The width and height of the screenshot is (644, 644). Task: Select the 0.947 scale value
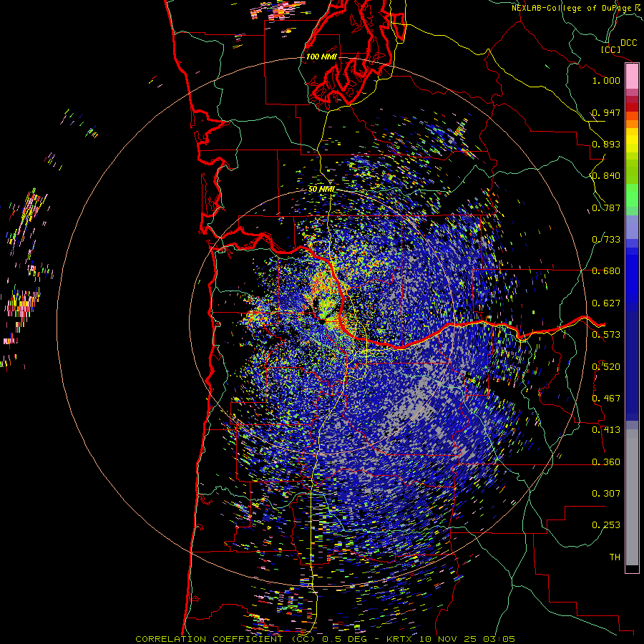click(606, 112)
